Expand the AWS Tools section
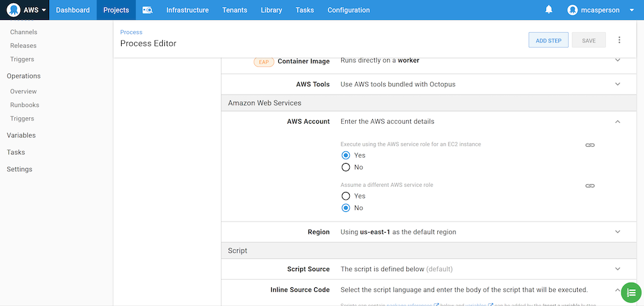This screenshot has width=644, height=306. coord(618,84)
